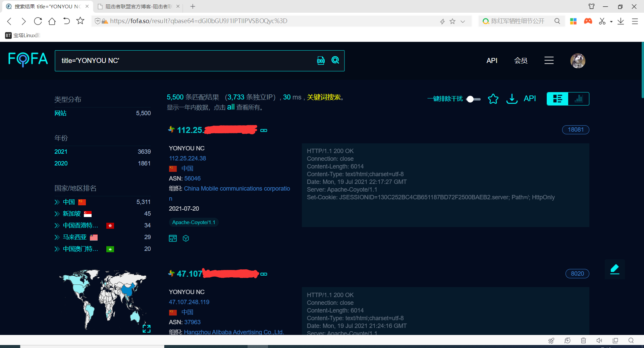This screenshot has width=644, height=348.
Task: Click the browser search magnifier icon
Action: pyautogui.click(x=557, y=21)
